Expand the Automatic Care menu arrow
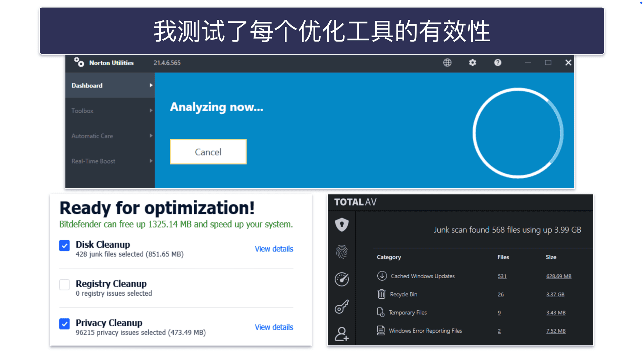Screen dimensions: 644x362 coord(151,136)
